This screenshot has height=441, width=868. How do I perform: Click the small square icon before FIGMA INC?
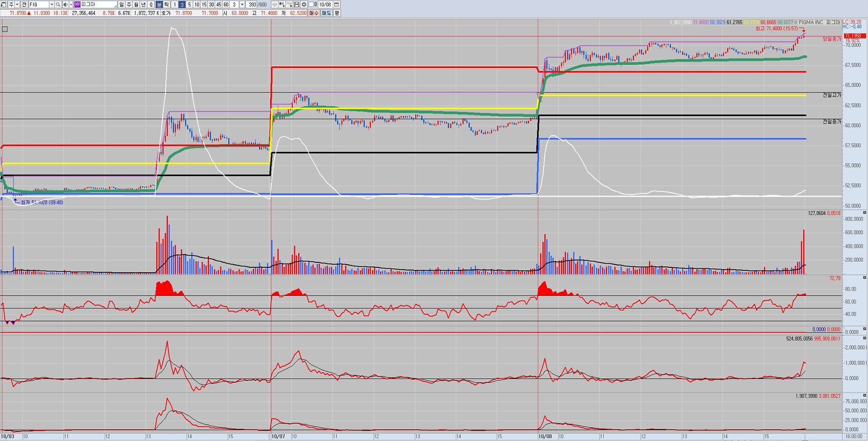(x=796, y=22)
